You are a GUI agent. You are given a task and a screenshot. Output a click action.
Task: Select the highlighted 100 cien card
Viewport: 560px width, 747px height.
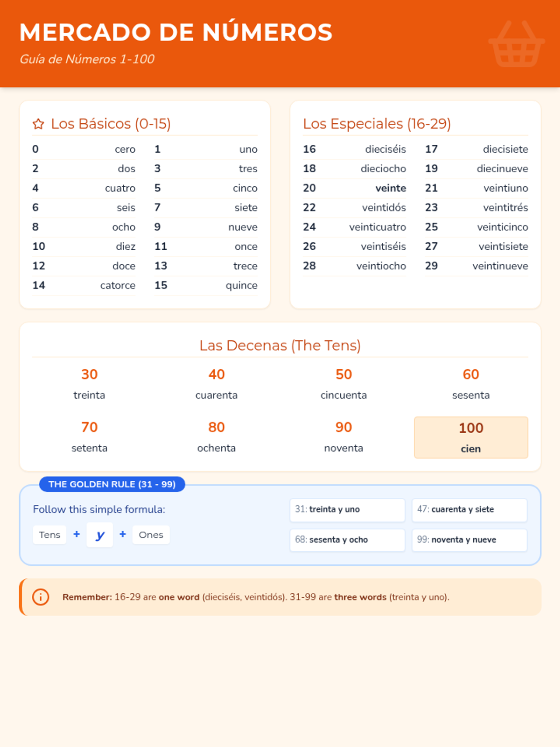(471, 437)
